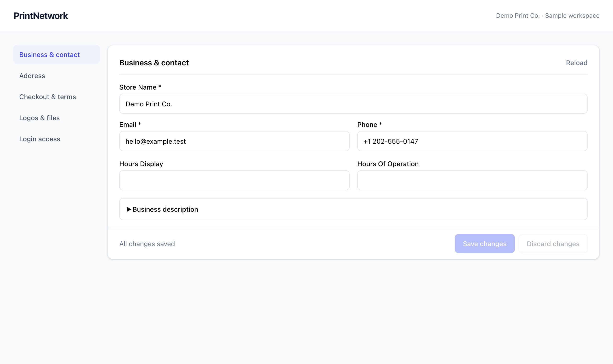Open Checkout & terms in sidebar
The image size is (613, 364).
(x=57, y=97)
